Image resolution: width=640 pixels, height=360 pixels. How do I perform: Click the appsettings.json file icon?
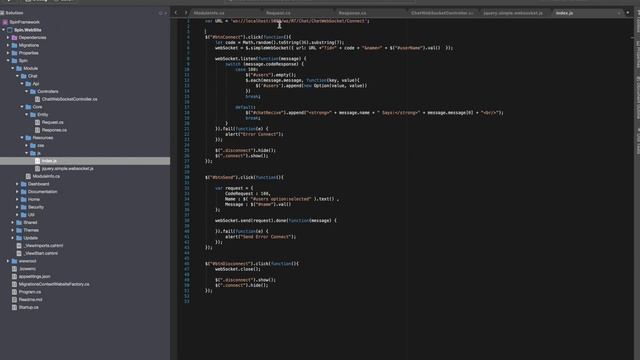click(14, 276)
